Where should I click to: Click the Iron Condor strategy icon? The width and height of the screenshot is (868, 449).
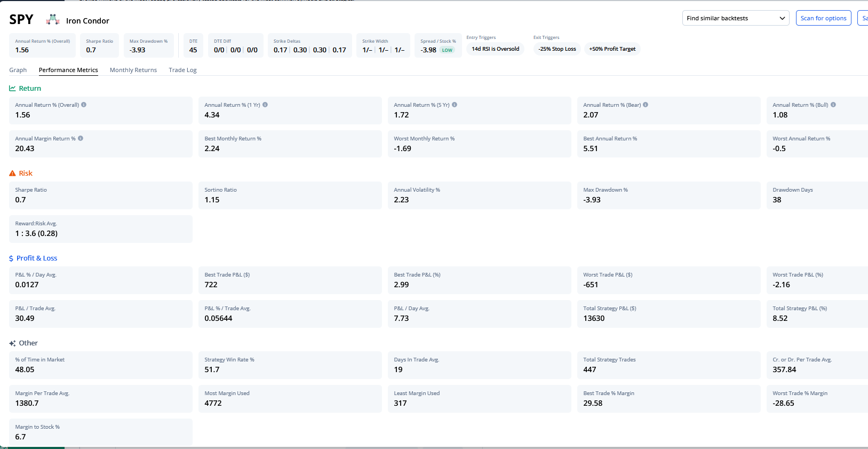53,20
